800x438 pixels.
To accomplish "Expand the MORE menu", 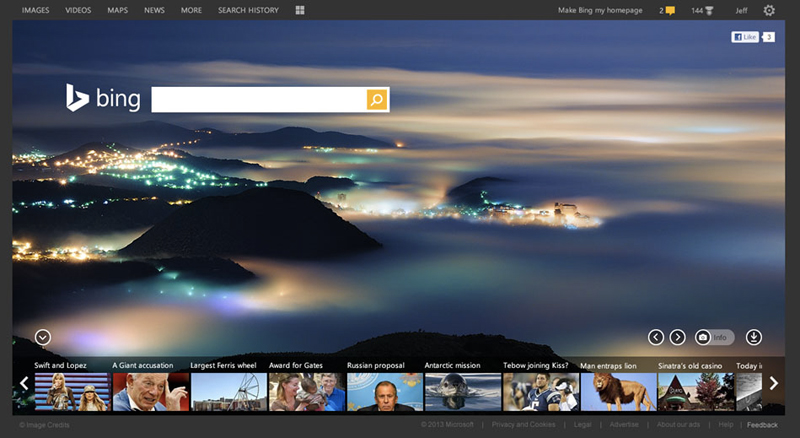I will 191,10.
